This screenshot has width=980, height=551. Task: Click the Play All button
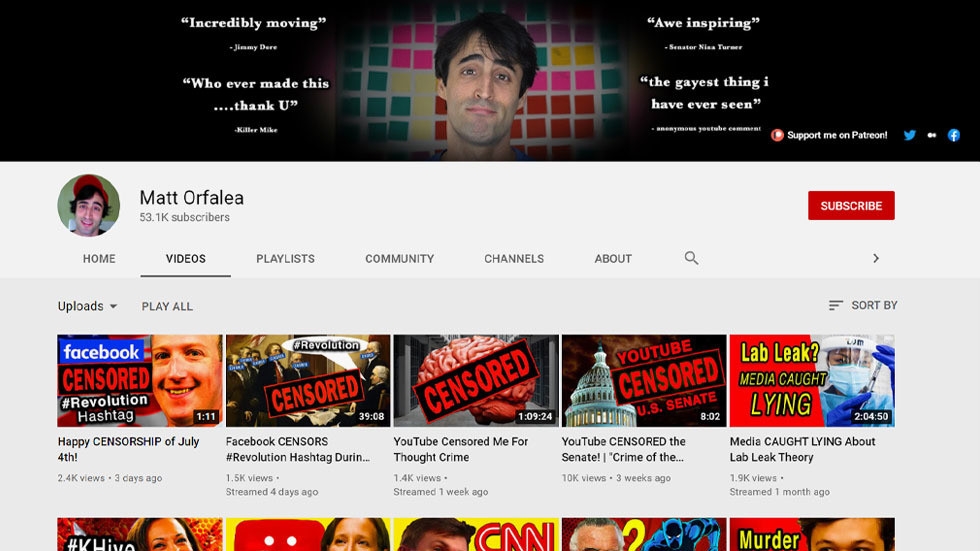[x=167, y=307]
